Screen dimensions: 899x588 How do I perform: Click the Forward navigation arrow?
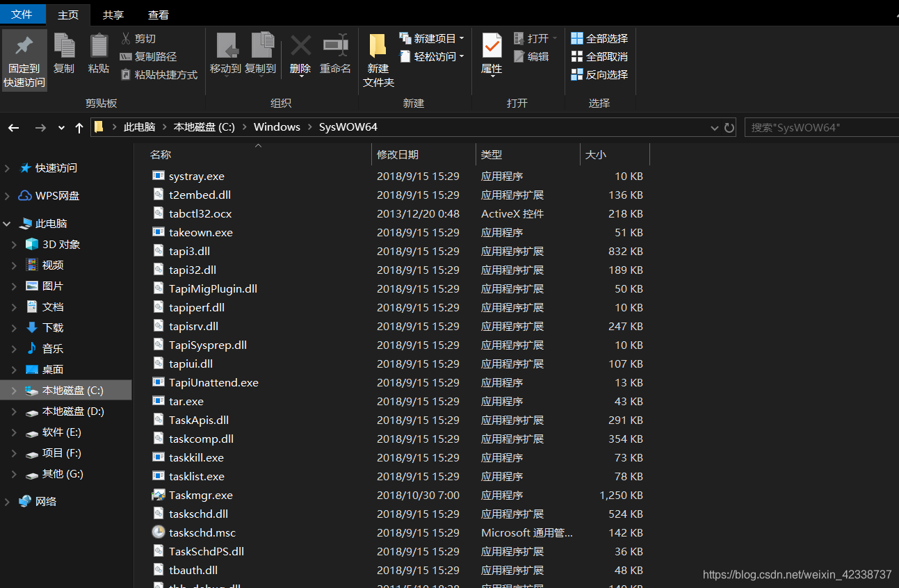40,128
